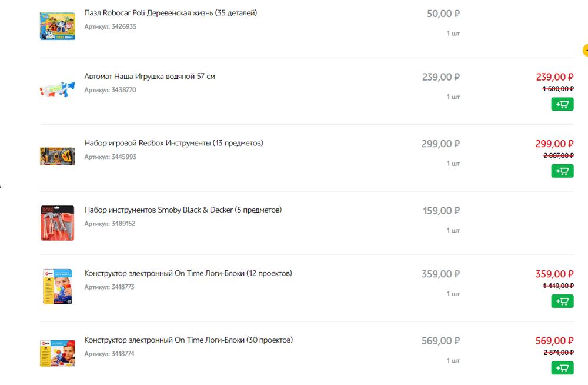Add the water gun toy to cart
The width and height of the screenshot is (588, 385).
point(562,105)
